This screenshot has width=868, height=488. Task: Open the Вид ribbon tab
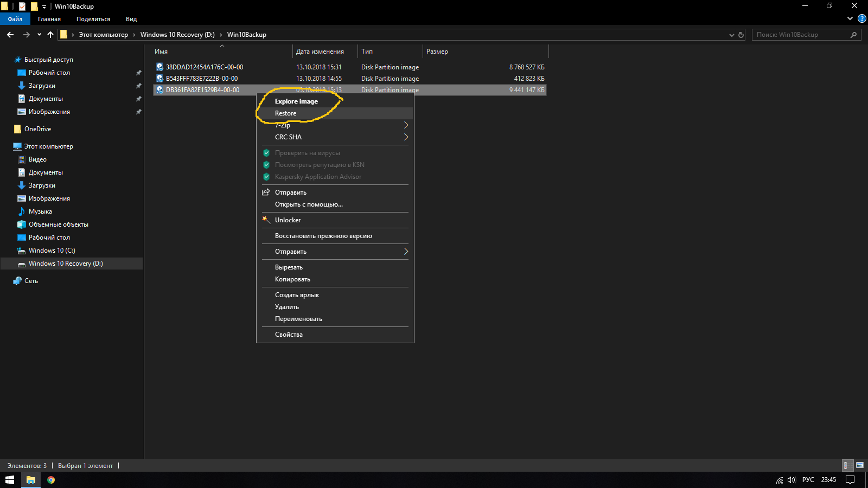pyautogui.click(x=131, y=19)
